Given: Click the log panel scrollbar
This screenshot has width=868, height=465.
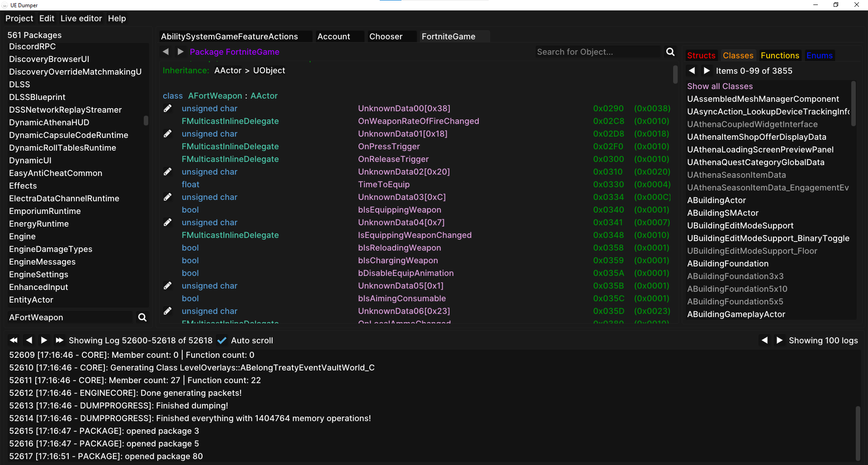Looking at the screenshot, I should [x=857, y=433].
